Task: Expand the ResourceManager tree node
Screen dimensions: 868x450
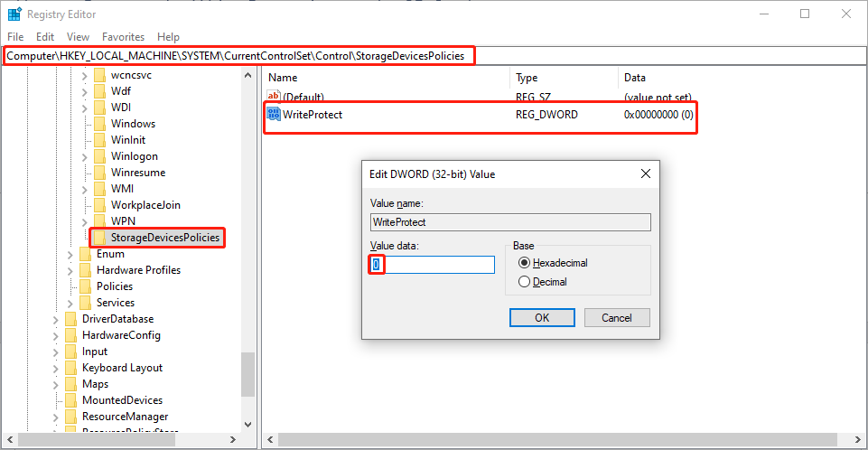Action: click(x=55, y=417)
